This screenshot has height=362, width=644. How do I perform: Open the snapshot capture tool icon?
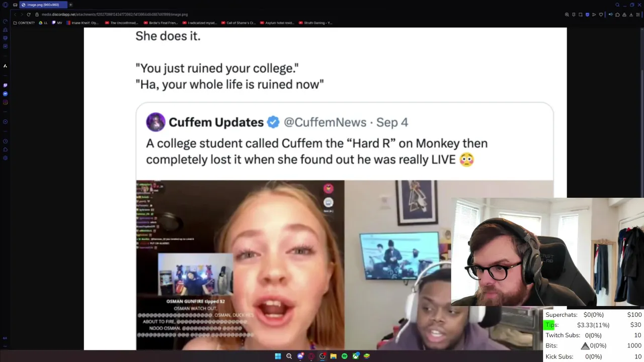tap(581, 15)
